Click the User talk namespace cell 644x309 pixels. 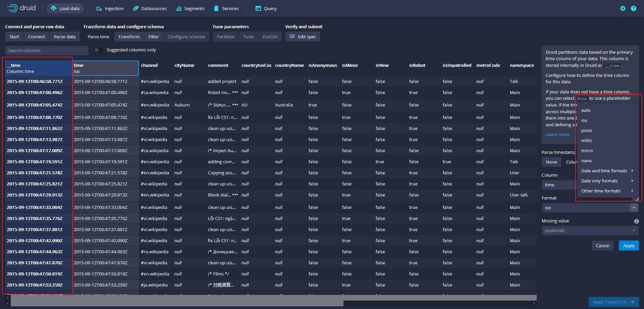point(522,195)
